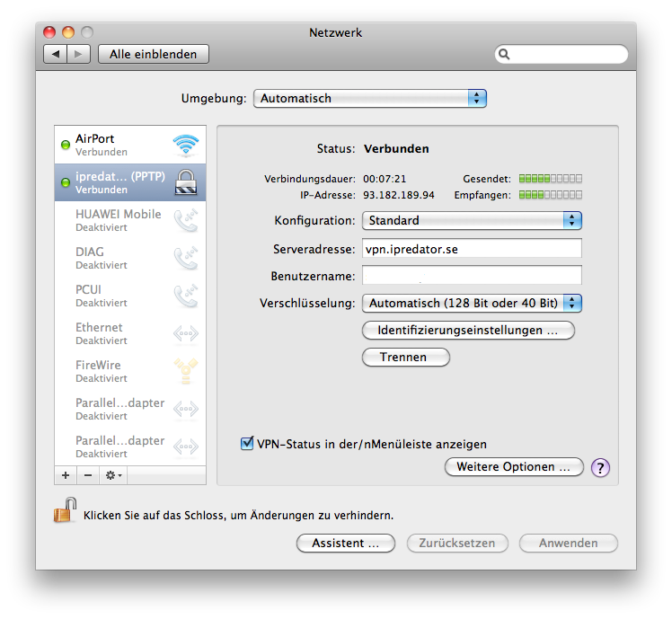Click the DIAG modem phone icon
Screen dimensions: 672x619
[186, 258]
